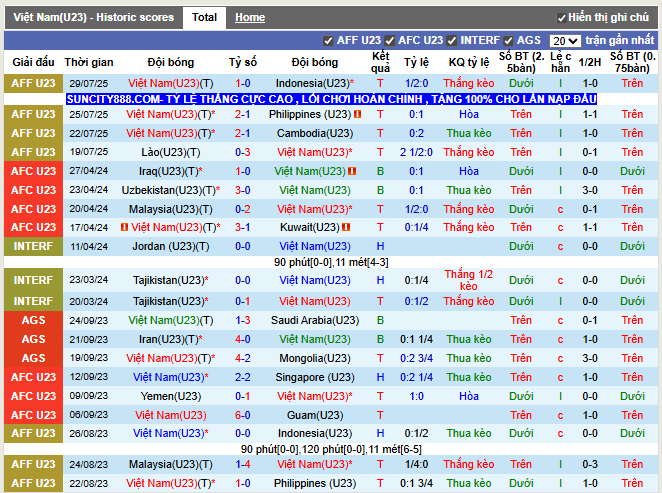Click the Tỷ số column header
Image resolution: width=662 pixels, height=493 pixels.
coord(243,62)
